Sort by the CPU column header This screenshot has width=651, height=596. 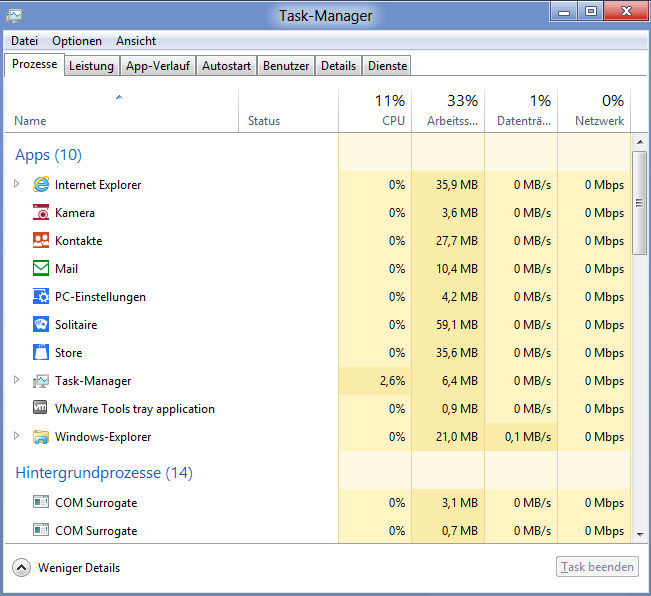tap(375, 111)
